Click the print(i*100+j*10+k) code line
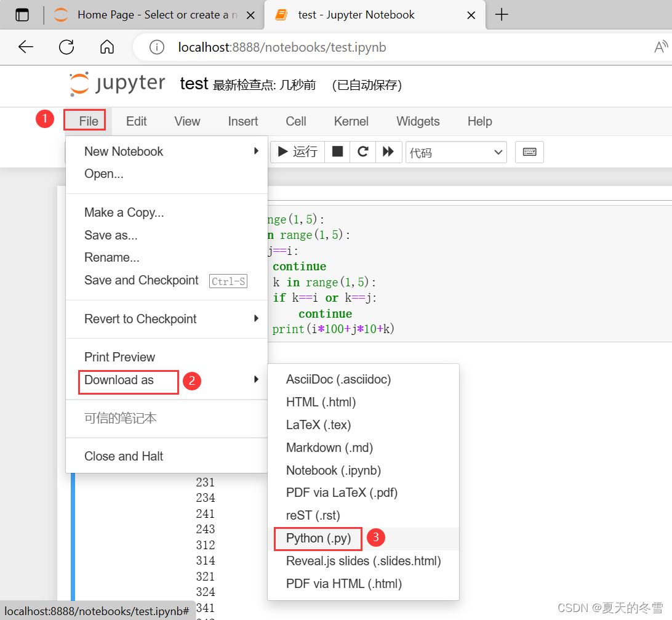Viewport: 672px width, 620px height. pos(333,329)
